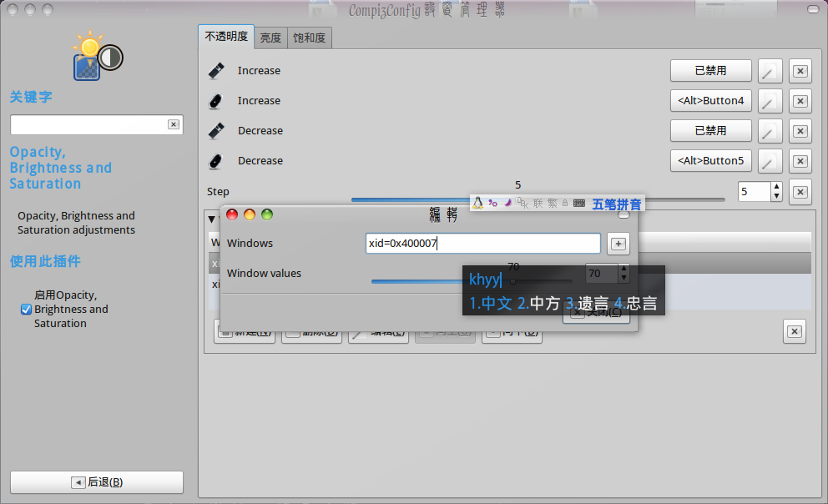
Task: Edit the Alt+Button4 binding with the pencil icon
Action: [x=770, y=101]
